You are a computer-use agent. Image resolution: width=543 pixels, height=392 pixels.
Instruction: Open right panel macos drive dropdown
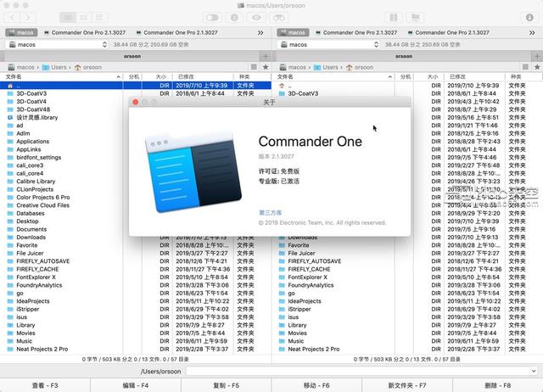point(328,44)
